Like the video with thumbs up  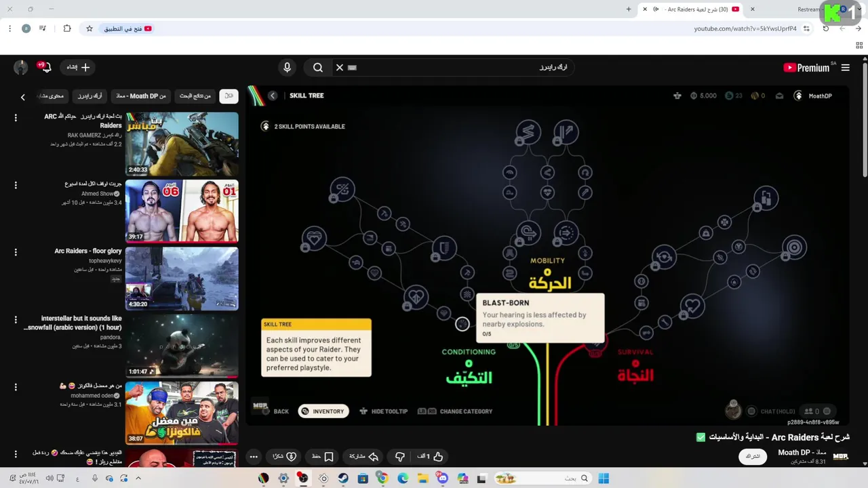pyautogui.click(x=430, y=457)
